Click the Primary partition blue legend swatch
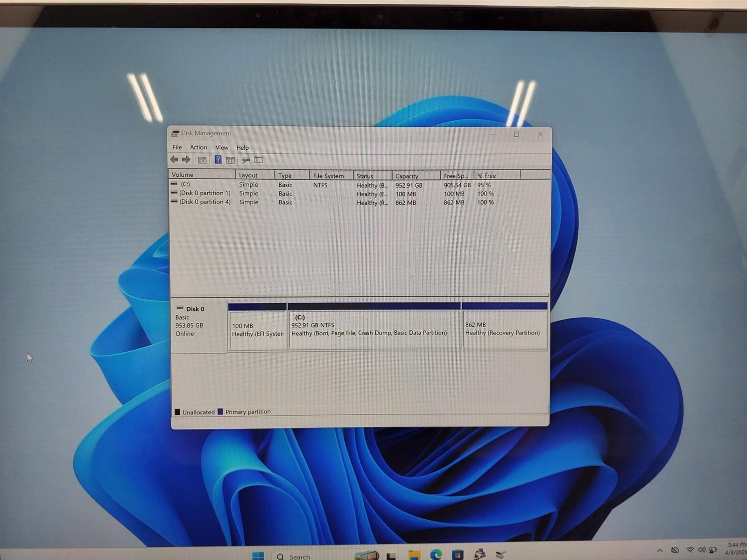The image size is (747, 560). [220, 412]
